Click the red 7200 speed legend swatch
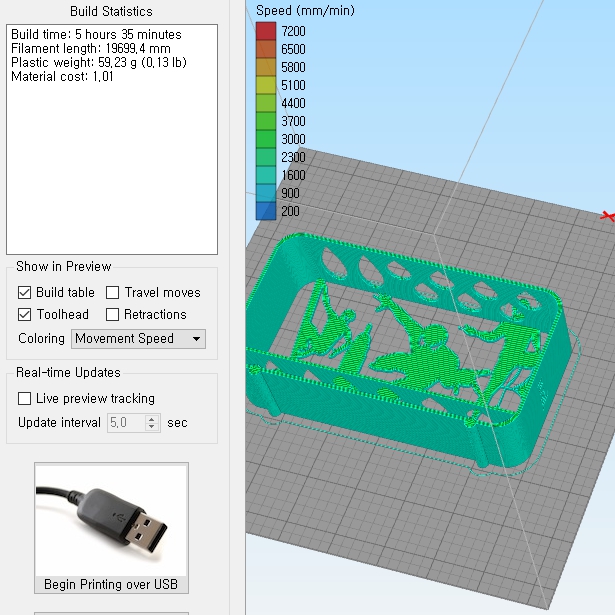Image resolution: width=615 pixels, height=615 pixels. coord(266,31)
